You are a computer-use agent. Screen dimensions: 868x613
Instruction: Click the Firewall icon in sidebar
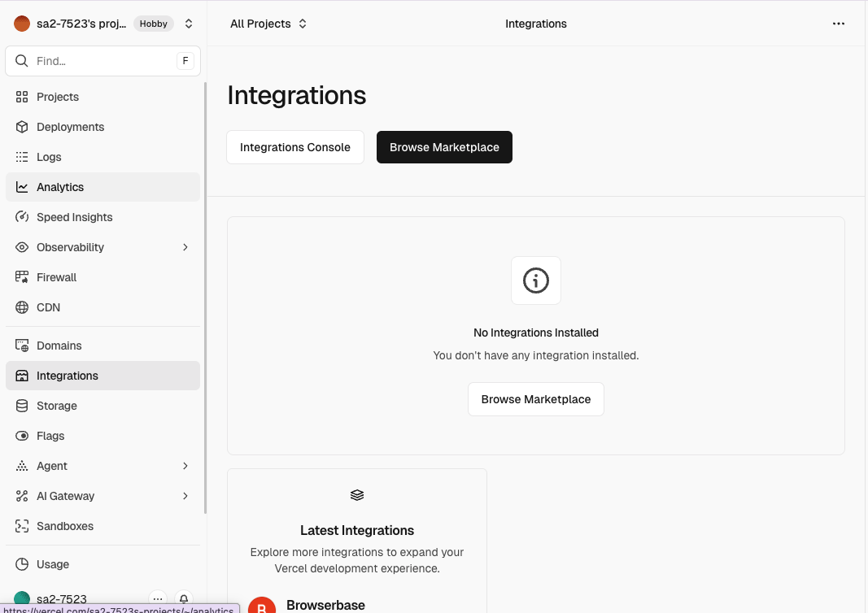click(x=22, y=277)
